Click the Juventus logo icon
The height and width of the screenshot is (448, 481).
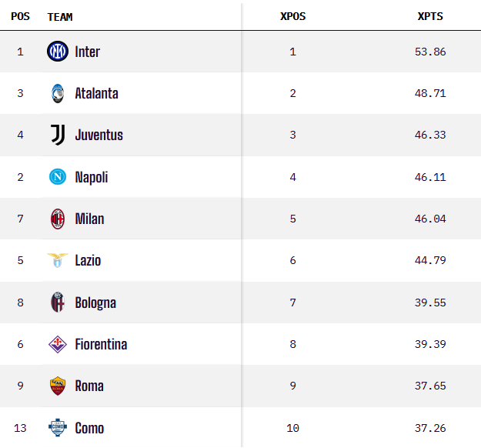58,135
